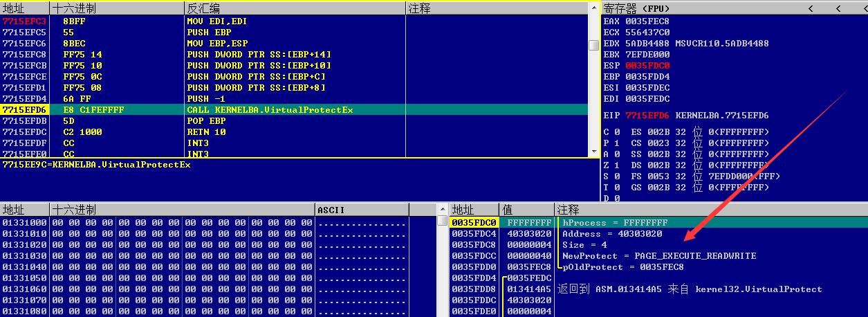Click the ASCII column header in the dump pane
The width and height of the screenshot is (868, 317).
(362, 210)
